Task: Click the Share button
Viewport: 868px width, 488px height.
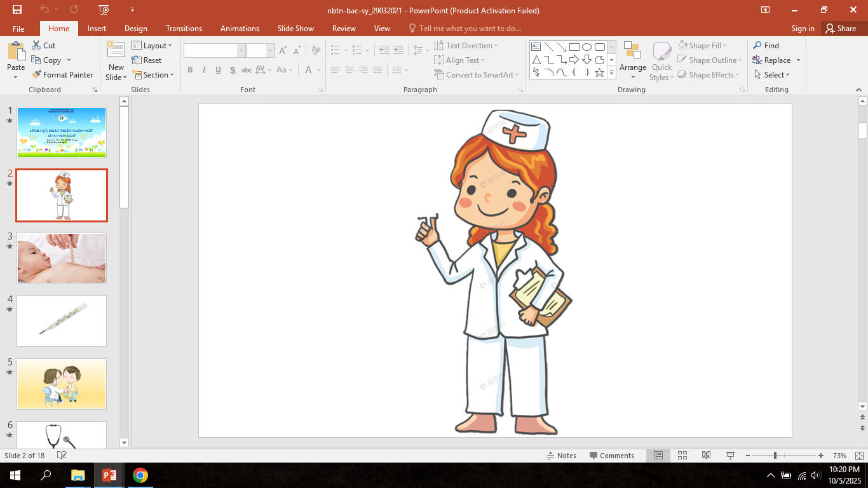Action: coord(841,29)
